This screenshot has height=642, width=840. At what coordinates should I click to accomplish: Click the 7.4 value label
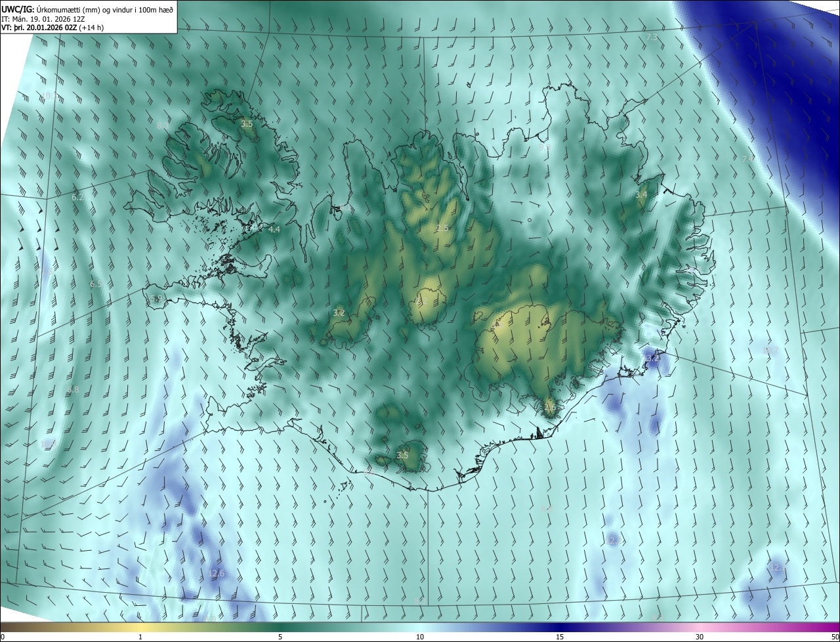747,159
